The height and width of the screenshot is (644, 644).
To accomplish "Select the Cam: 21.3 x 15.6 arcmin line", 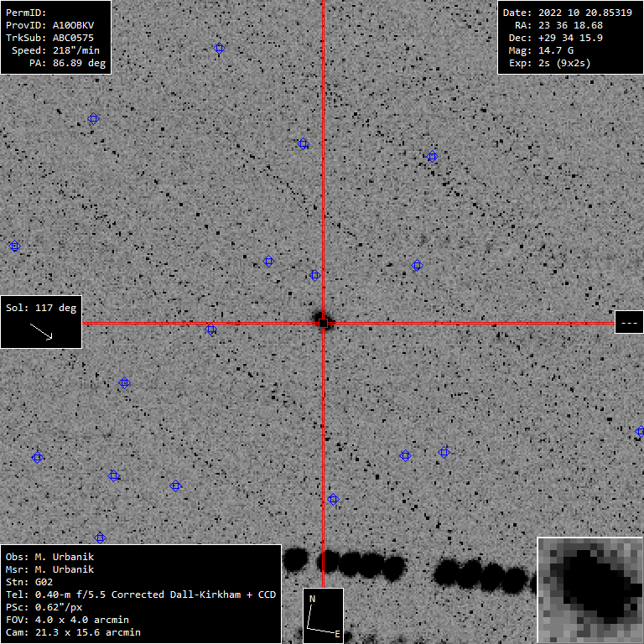I will [73, 632].
